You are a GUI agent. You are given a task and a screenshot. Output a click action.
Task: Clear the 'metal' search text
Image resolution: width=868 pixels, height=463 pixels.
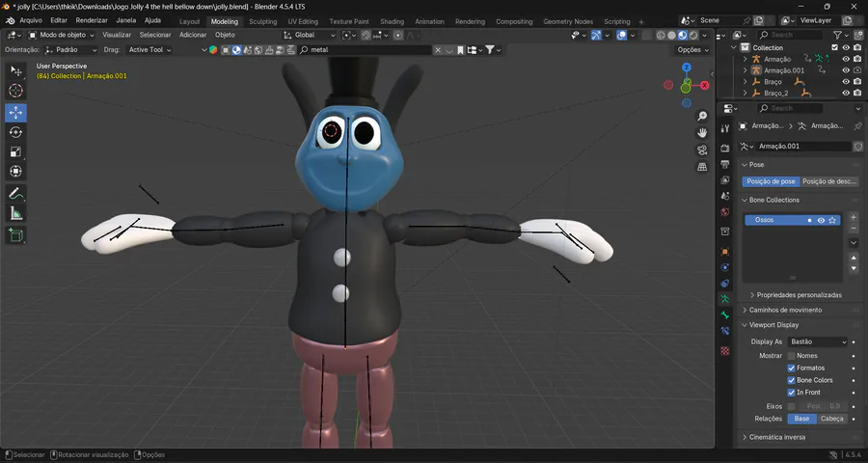437,50
